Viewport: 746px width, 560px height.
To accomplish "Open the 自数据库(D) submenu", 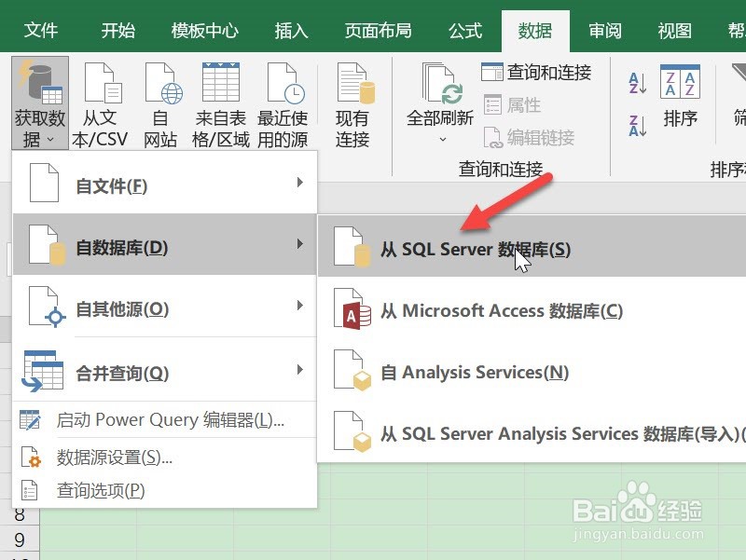I will pos(165,244).
